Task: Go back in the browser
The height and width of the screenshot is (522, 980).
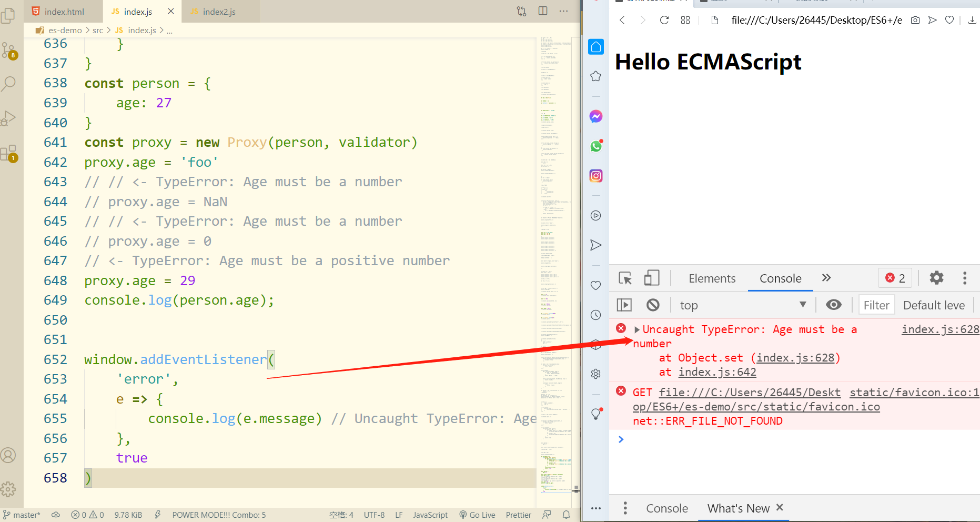Action: 622,20
